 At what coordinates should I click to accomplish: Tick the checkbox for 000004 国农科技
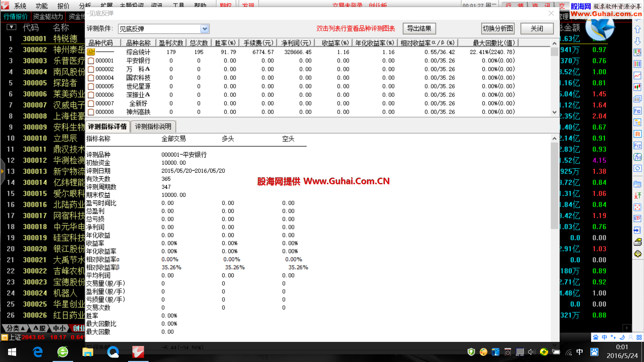point(91,78)
